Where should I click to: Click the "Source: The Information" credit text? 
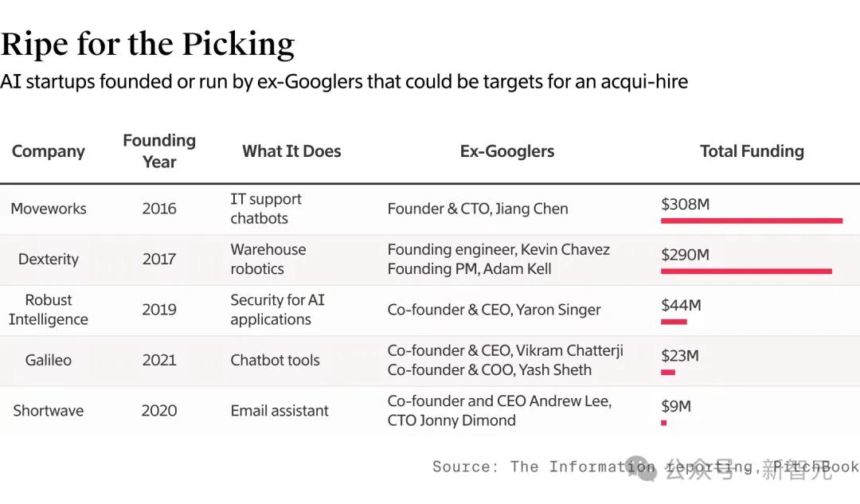(x=541, y=467)
